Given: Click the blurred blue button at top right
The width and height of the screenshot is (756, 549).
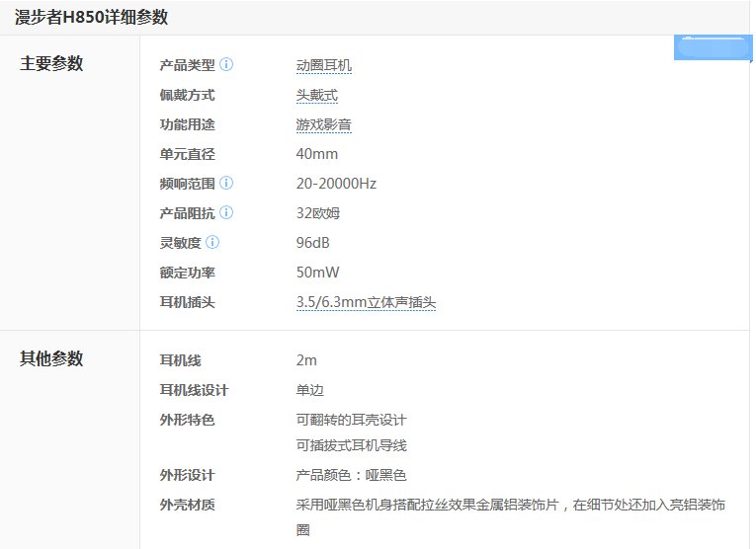Looking at the screenshot, I should point(713,47).
